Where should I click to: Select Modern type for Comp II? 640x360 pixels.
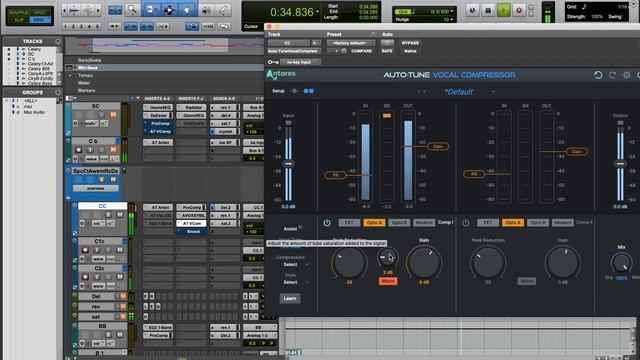(562, 223)
